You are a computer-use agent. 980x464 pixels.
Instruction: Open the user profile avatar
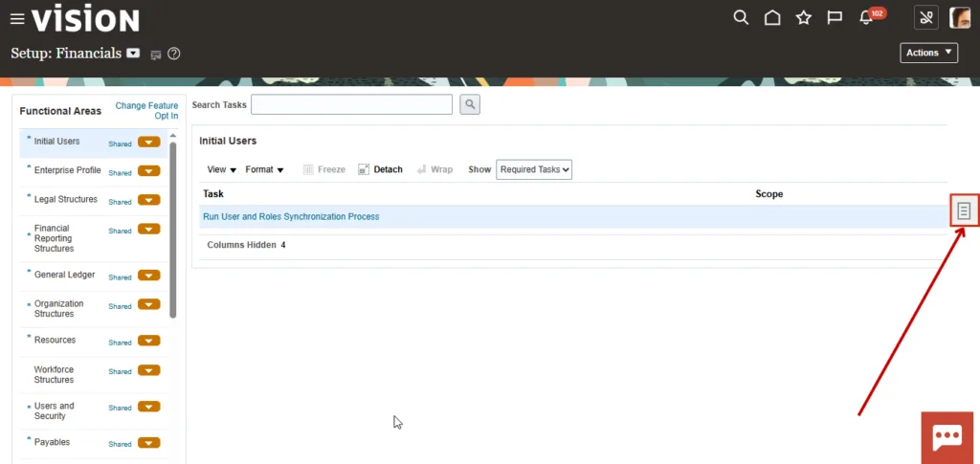960,17
